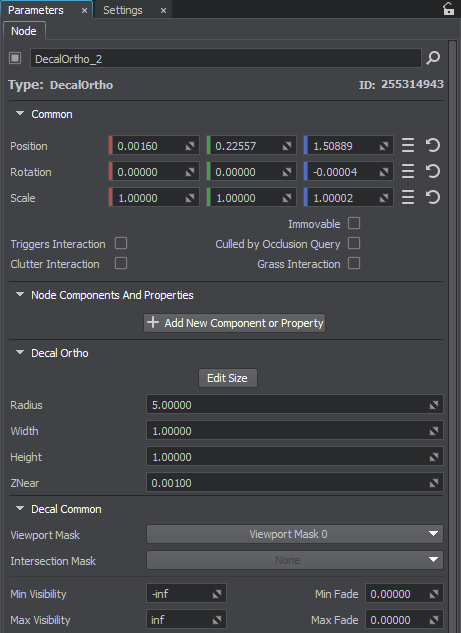461x633 pixels.
Task: Click the DecalOrtho_2 name field
Action: pos(226,59)
